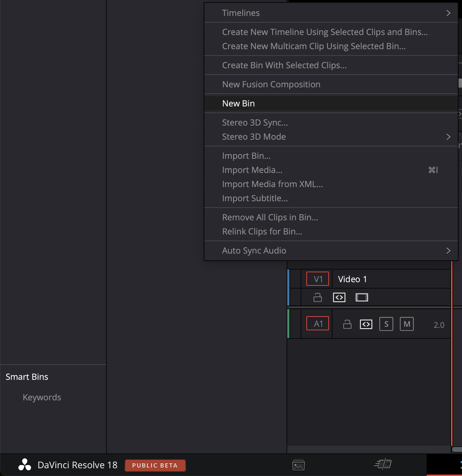The image size is (462, 476).
Task: Click the filmstrip clip display icon on Video 1
Action: coord(362,297)
